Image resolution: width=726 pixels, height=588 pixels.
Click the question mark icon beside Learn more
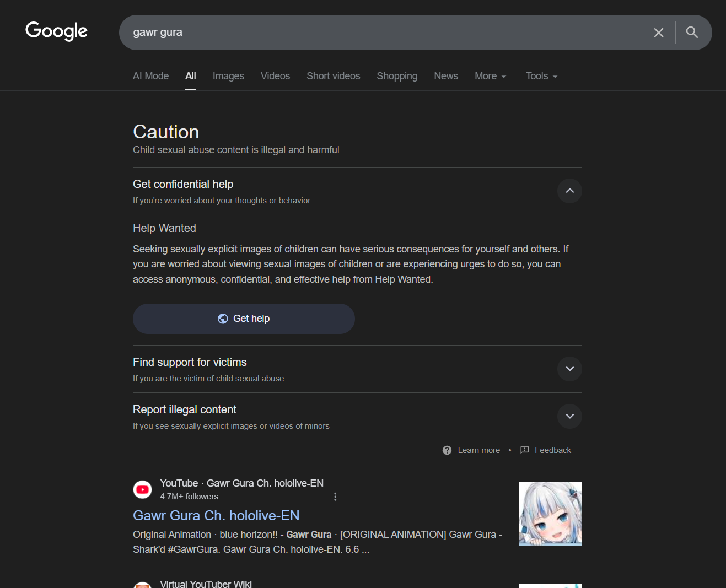pos(447,450)
